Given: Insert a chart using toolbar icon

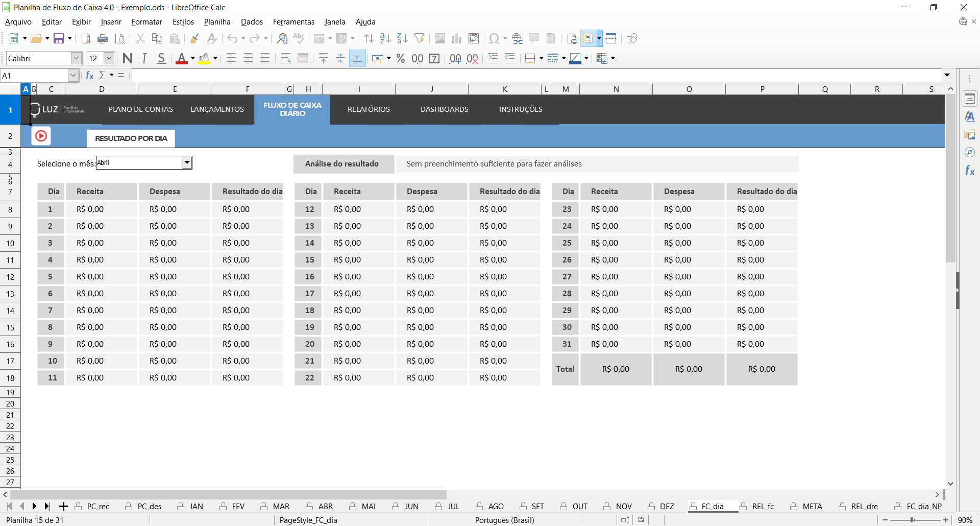Looking at the screenshot, I should click(457, 39).
